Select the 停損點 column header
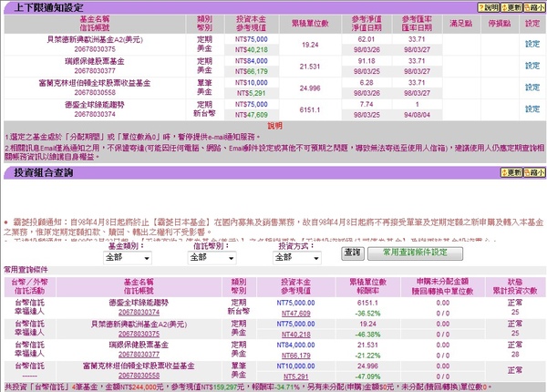The width and height of the screenshot is (547, 392). [x=500, y=24]
